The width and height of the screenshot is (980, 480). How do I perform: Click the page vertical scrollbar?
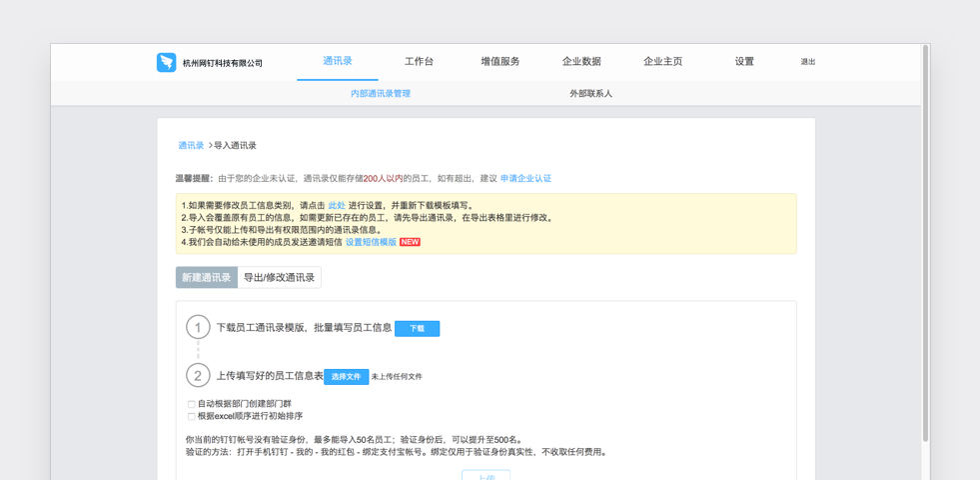click(926, 244)
